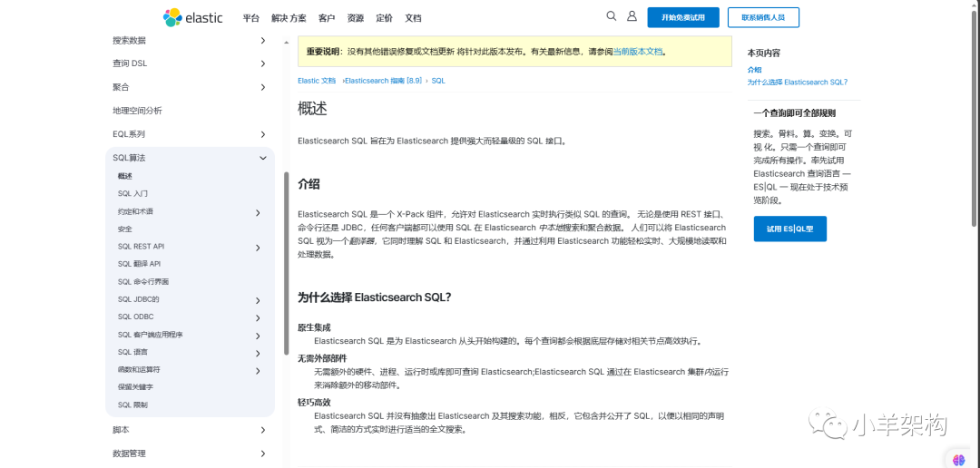This screenshot has width=980, height=468.
Task: Click the sidebar scrollbar thumb
Action: (286, 264)
